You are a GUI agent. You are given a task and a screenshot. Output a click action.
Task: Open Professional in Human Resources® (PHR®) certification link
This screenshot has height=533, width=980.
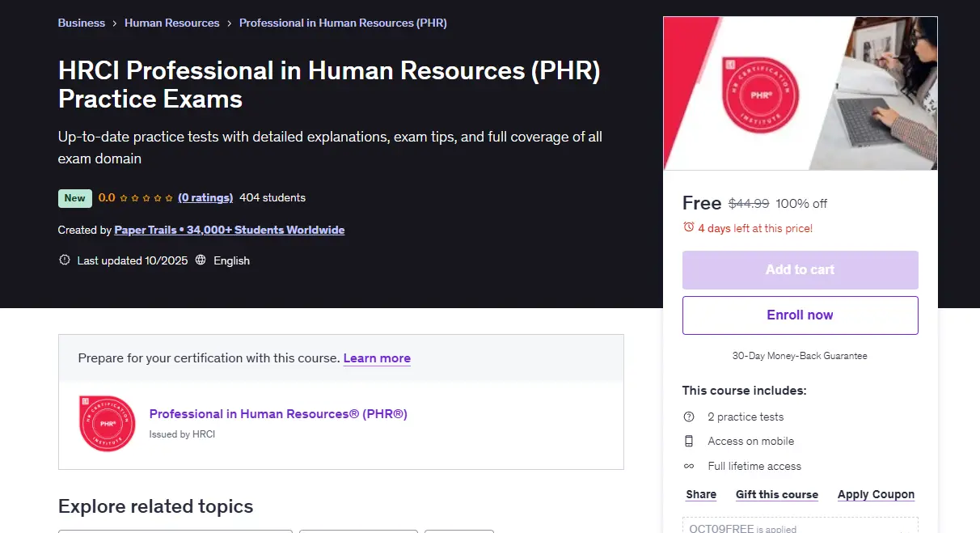[278, 414]
